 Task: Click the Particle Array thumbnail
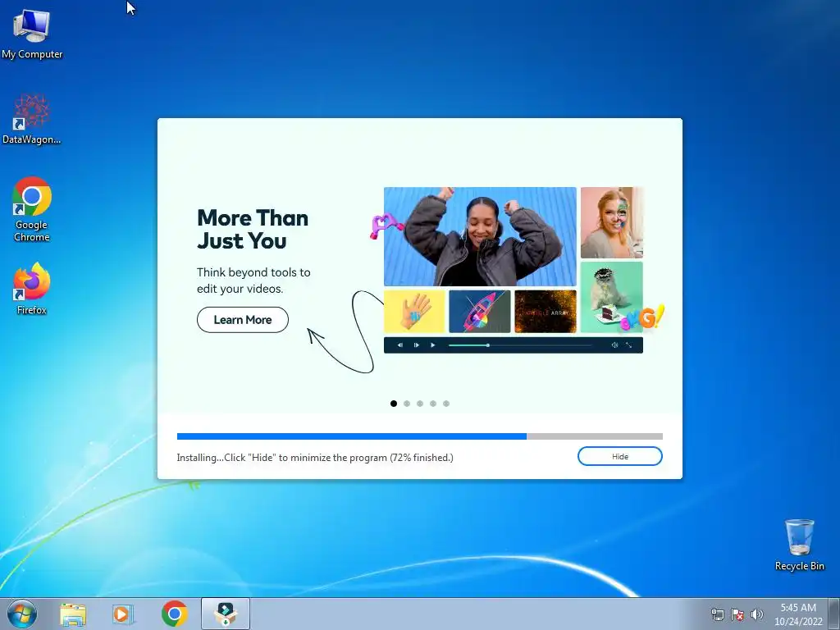[546, 311]
